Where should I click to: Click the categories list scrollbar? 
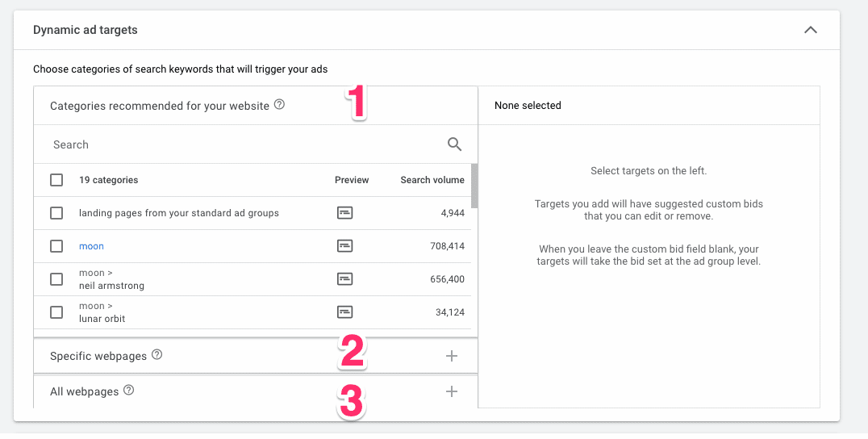tap(474, 186)
